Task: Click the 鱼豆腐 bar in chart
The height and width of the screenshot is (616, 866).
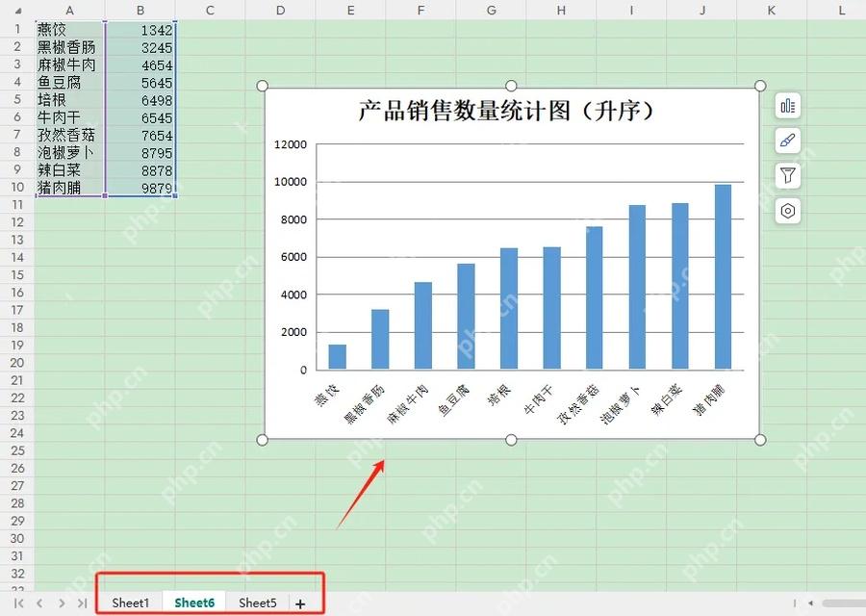Action: [466, 317]
